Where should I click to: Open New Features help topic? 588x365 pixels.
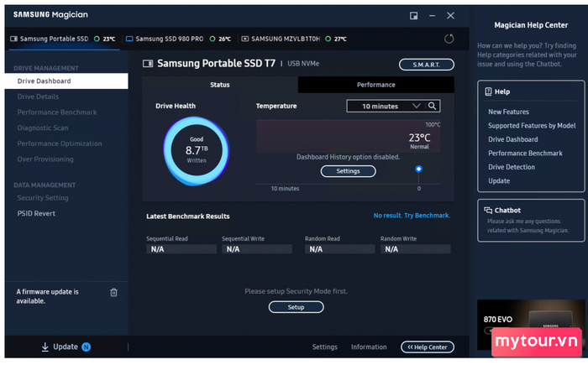tap(508, 112)
